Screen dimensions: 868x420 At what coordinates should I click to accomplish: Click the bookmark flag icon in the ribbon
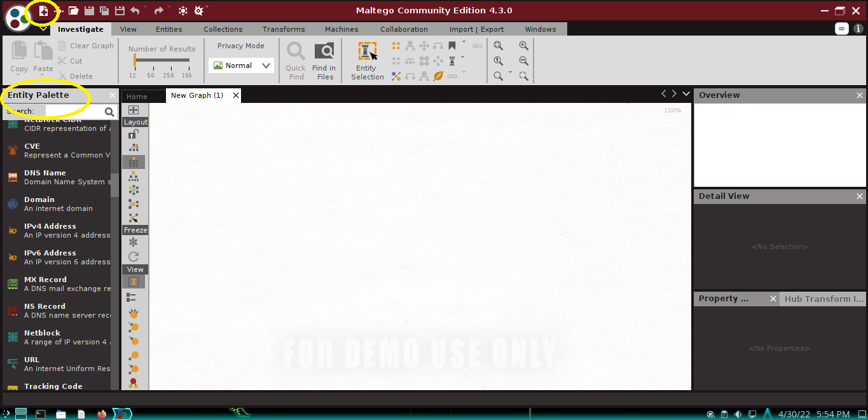pos(452,46)
